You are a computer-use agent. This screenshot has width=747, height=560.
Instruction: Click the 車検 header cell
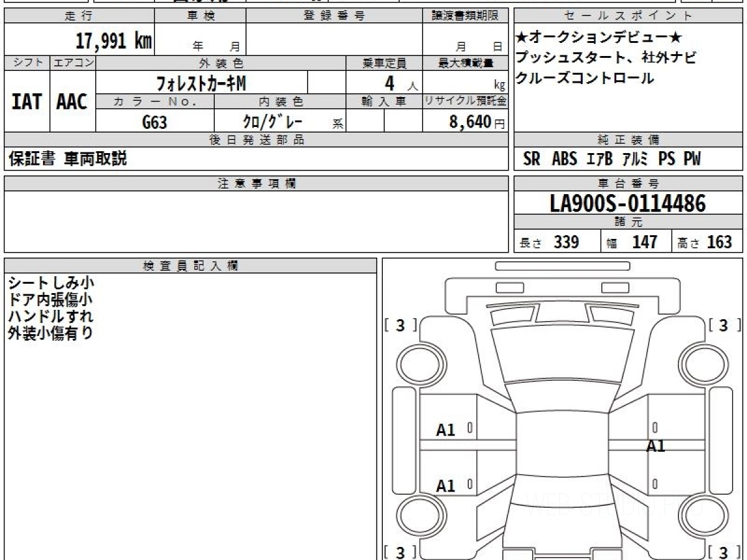coord(200,17)
